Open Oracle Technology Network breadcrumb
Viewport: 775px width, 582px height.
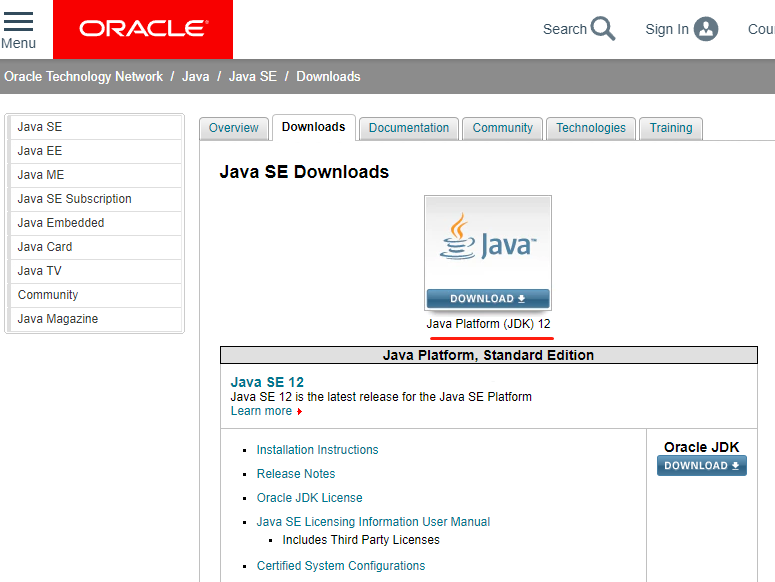point(84,77)
